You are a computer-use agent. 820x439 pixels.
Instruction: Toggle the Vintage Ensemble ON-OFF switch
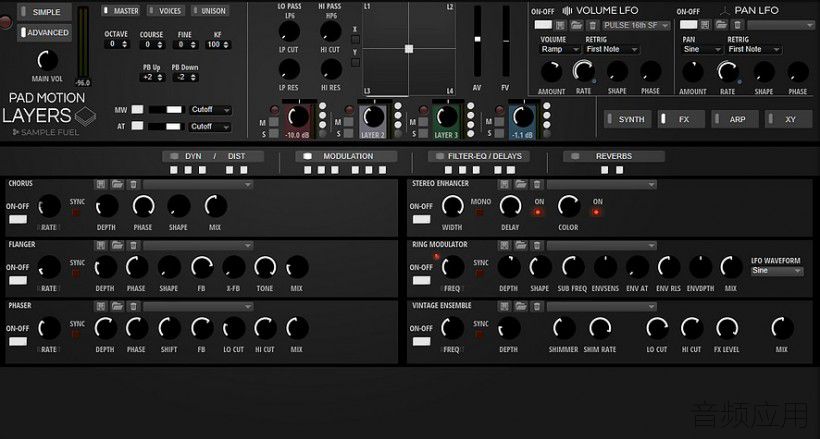pos(422,341)
